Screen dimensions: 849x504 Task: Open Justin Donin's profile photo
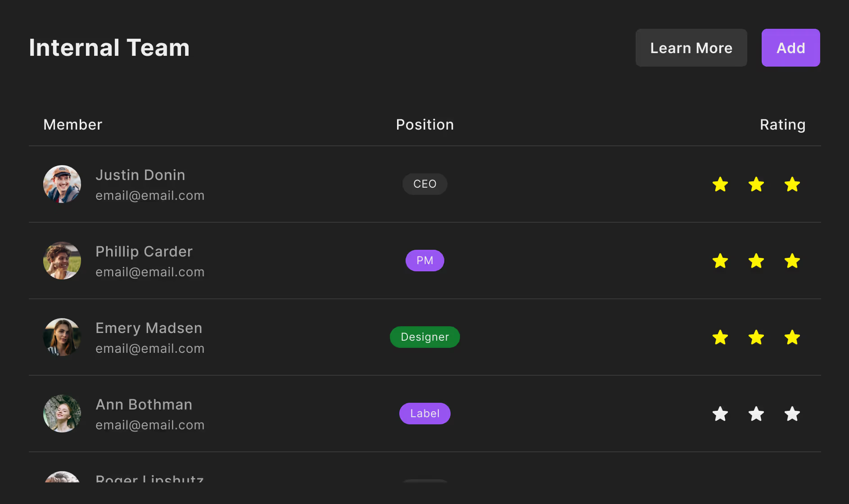click(x=62, y=184)
